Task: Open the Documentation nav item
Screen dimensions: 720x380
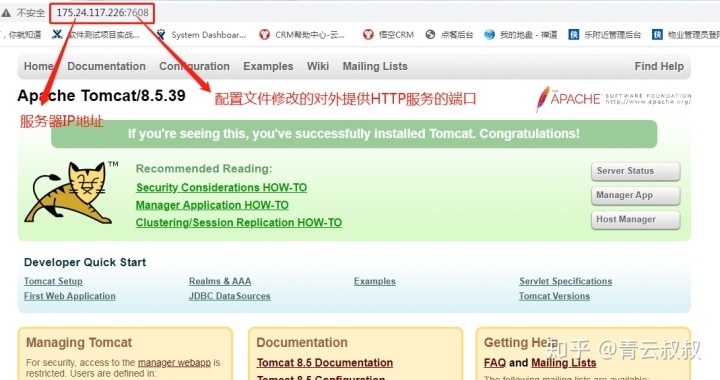Action: click(x=107, y=67)
